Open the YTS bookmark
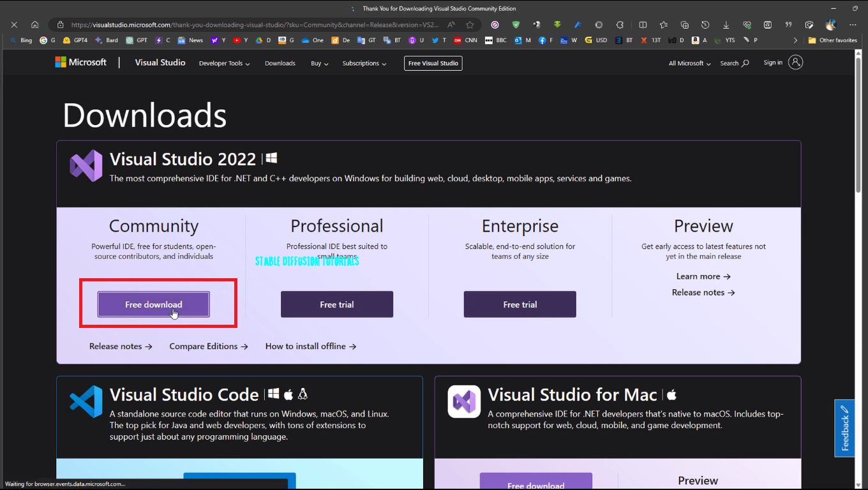Viewport: 868px width, 490px height. tap(724, 40)
